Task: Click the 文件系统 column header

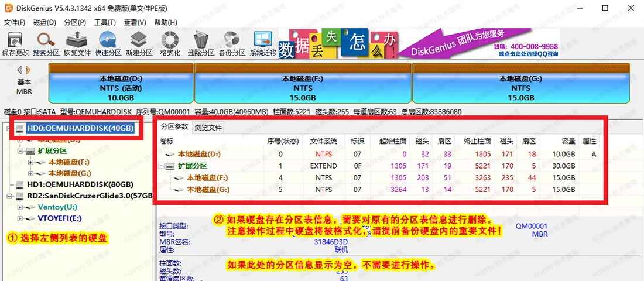Action: pyautogui.click(x=323, y=141)
